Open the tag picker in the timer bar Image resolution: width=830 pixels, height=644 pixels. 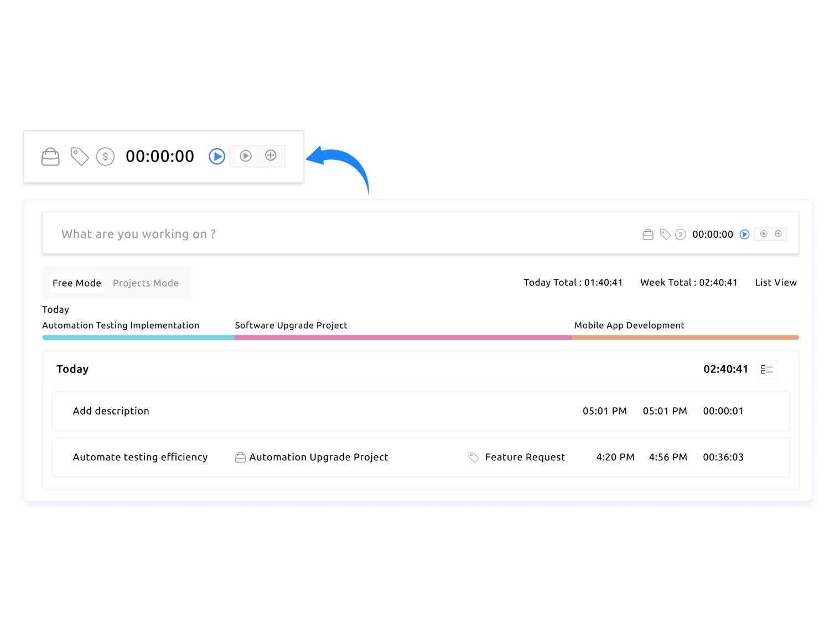point(79,157)
